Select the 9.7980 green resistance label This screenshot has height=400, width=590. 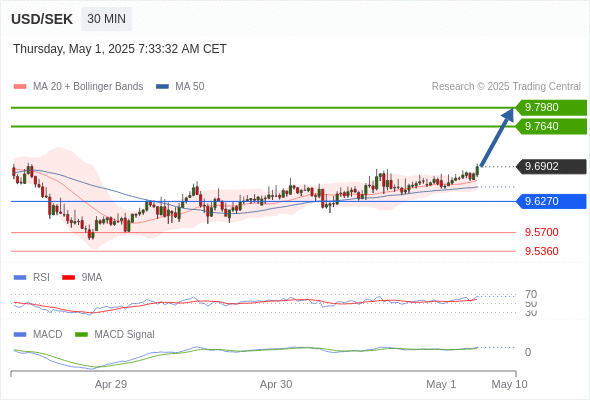[x=551, y=107]
